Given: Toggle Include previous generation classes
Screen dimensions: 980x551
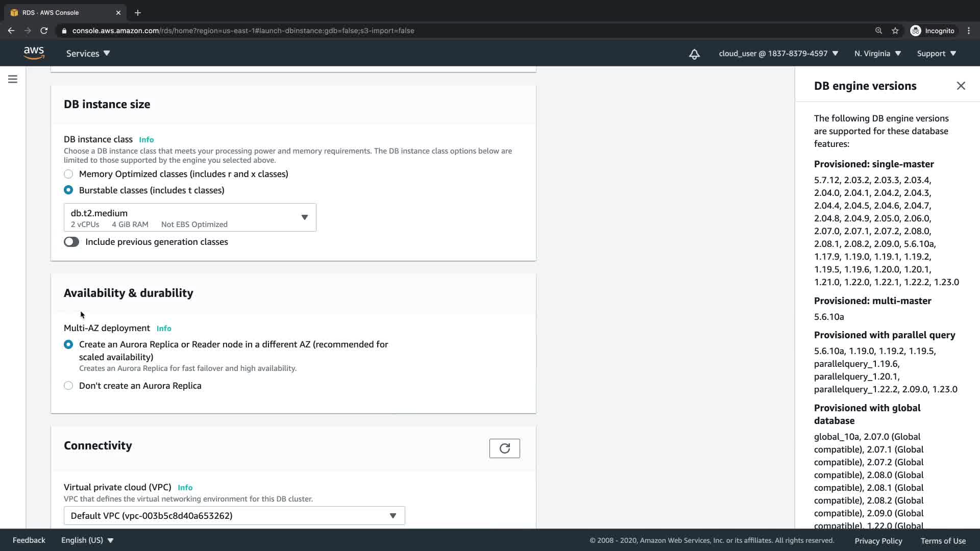Looking at the screenshot, I should [71, 242].
